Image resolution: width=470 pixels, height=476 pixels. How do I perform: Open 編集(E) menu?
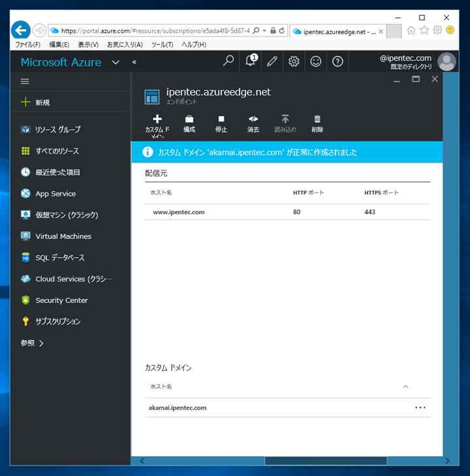click(x=59, y=44)
